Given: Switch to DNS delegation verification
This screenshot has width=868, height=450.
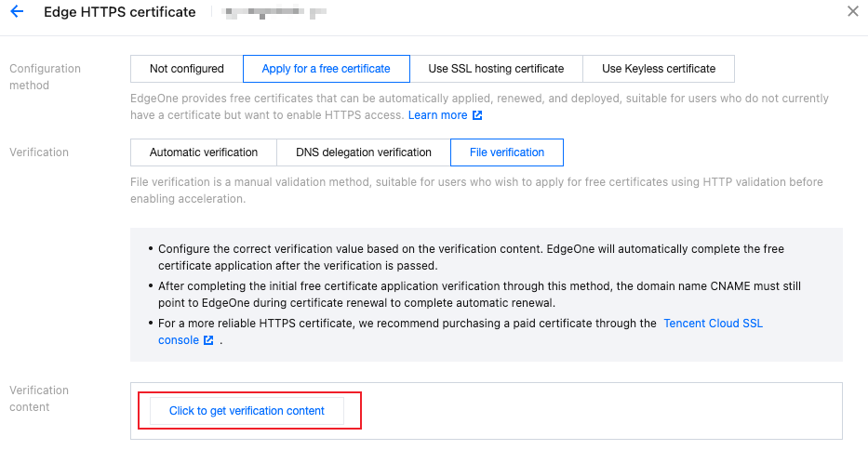Looking at the screenshot, I should (364, 152).
